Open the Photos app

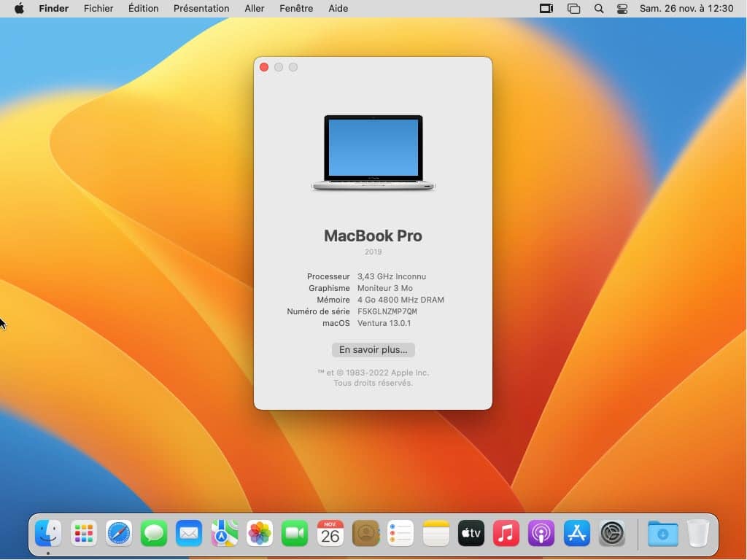click(x=260, y=534)
